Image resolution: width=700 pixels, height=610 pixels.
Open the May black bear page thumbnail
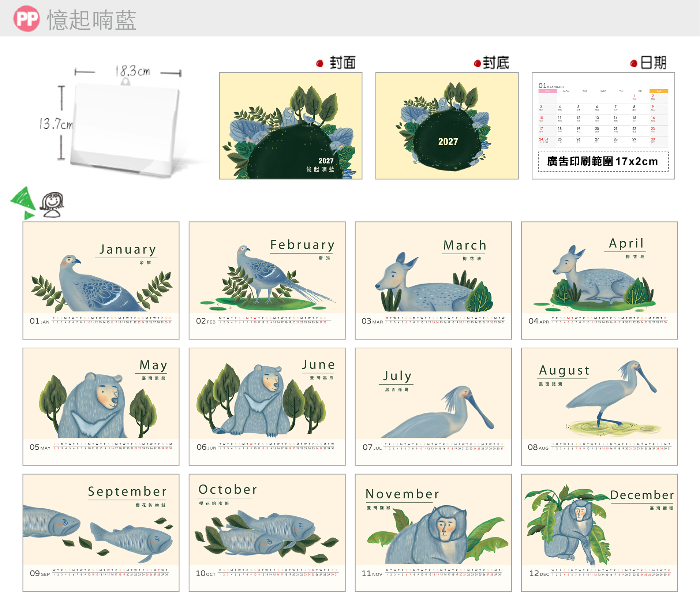101,407
